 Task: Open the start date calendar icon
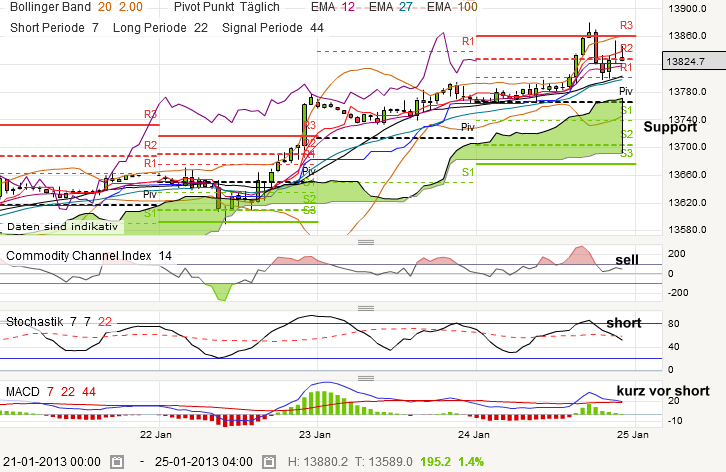(x=117, y=462)
